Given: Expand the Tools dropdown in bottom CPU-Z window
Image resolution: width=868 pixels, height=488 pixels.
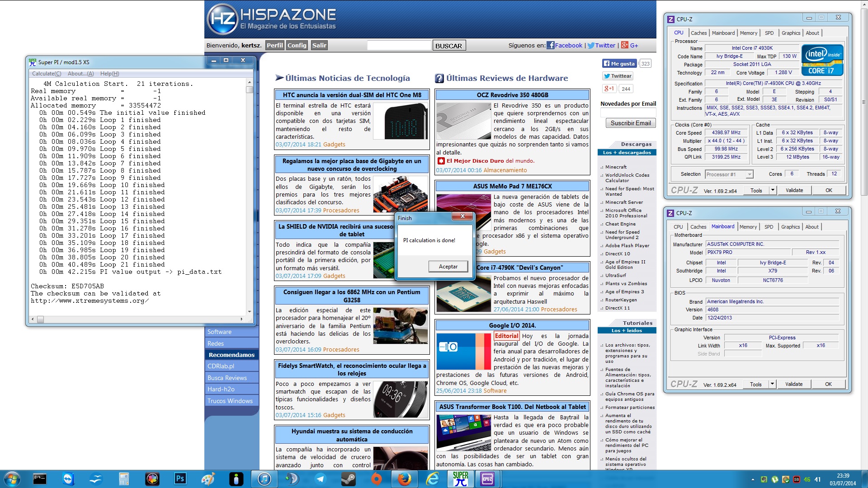Looking at the screenshot, I should click(772, 384).
